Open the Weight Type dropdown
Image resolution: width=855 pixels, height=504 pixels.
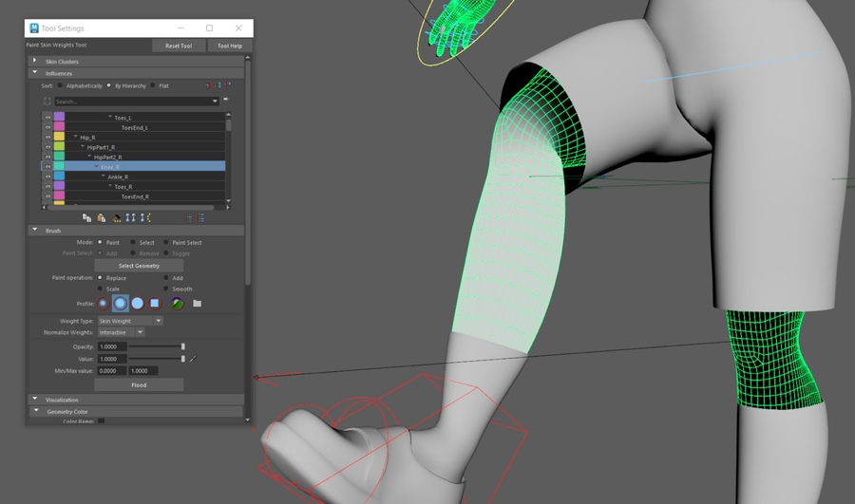pyautogui.click(x=129, y=321)
